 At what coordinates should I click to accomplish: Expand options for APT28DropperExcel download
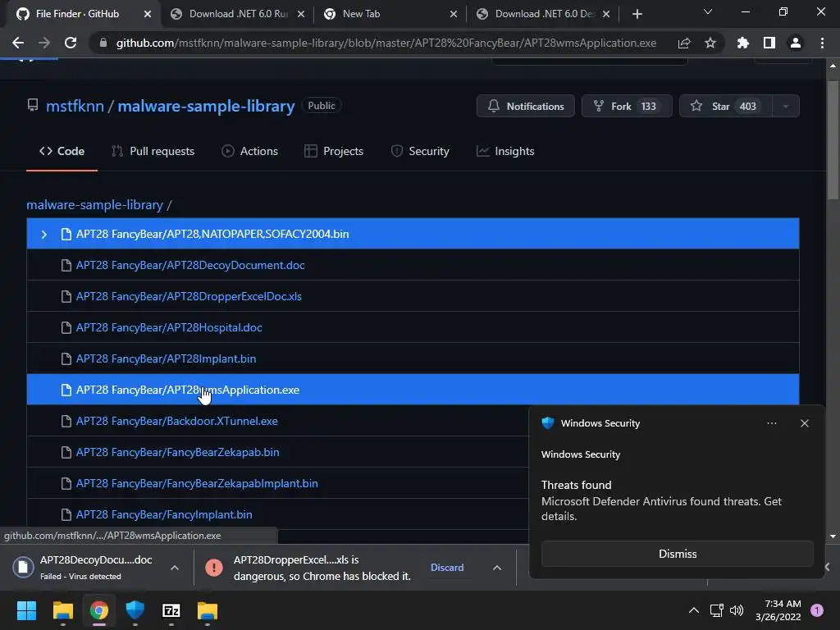pos(496,568)
